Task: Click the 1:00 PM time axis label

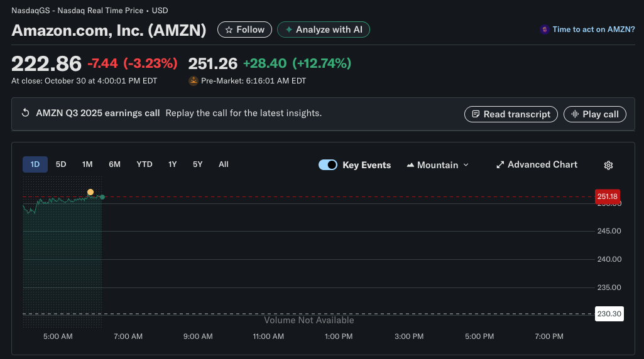Action: [339, 336]
